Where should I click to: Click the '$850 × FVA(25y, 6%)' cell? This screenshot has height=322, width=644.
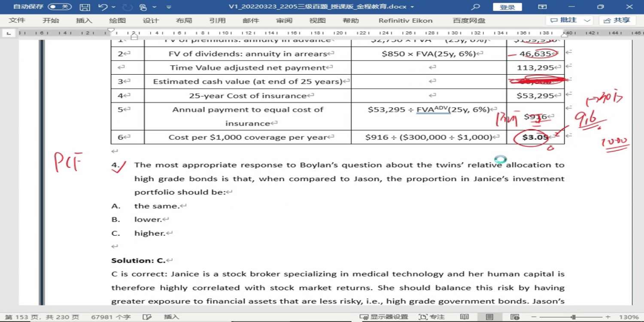pyautogui.click(x=429, y=54)
